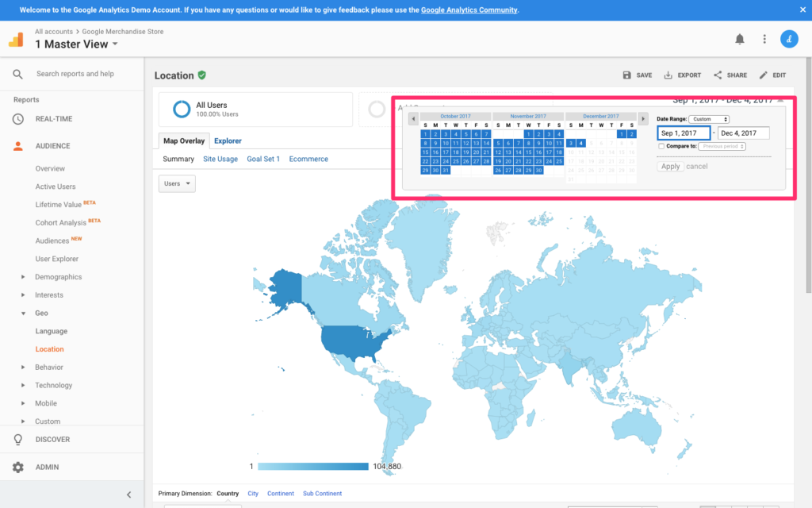Enable the Compare to checkbox
812x508 pixels.
click(x=662, y=146)
